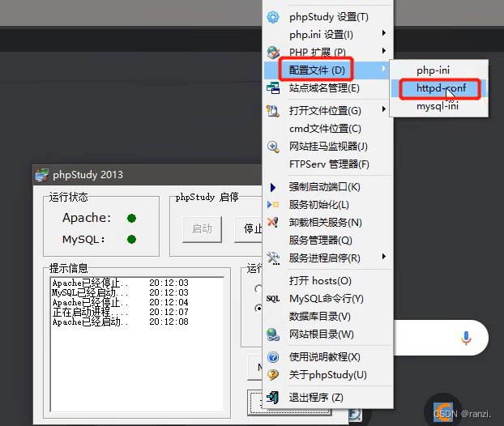
Task: Click the 停止 button
Action: pyautogui.click(x=249, y=229)
